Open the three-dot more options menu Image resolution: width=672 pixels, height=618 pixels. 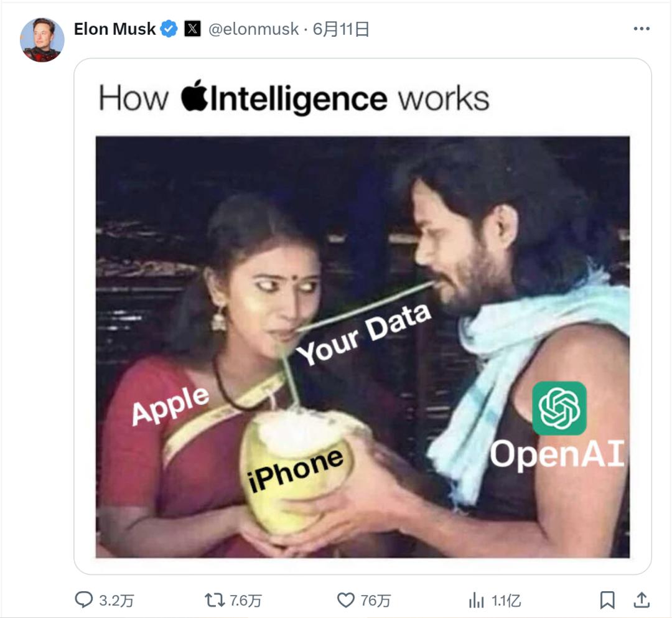tap(642, 29)
